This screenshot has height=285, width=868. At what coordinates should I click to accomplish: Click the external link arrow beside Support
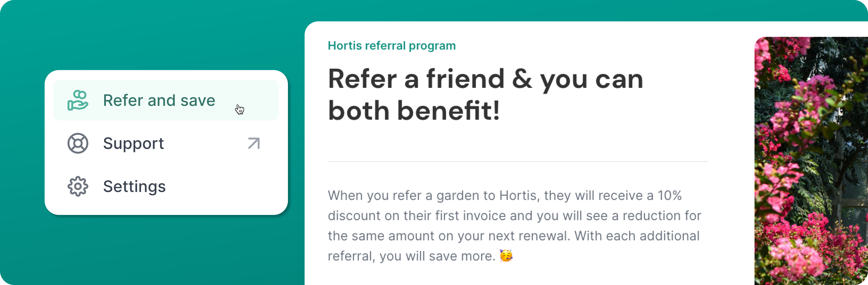254,143
